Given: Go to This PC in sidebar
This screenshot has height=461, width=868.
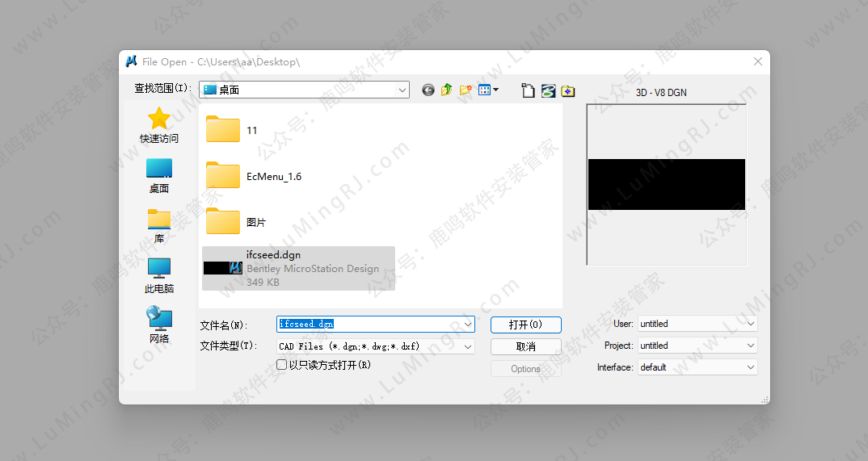Looking at the screenshot, I should click(159, 275).
